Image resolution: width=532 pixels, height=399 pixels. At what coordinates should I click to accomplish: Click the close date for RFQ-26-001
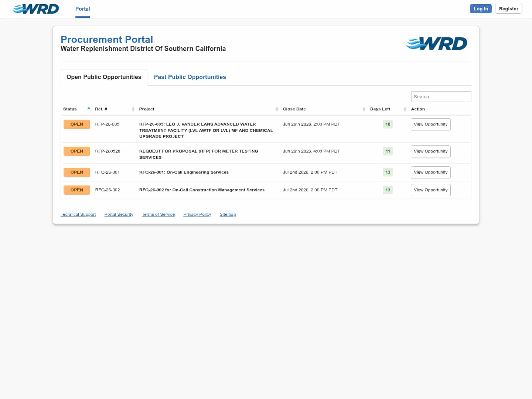click(x=310, y=172)
